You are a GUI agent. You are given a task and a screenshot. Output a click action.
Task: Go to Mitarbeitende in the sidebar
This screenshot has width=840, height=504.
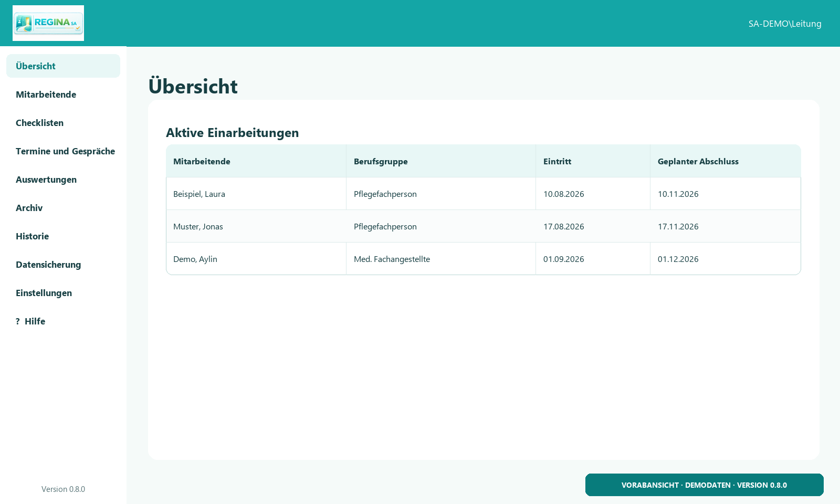pos(63,94)
